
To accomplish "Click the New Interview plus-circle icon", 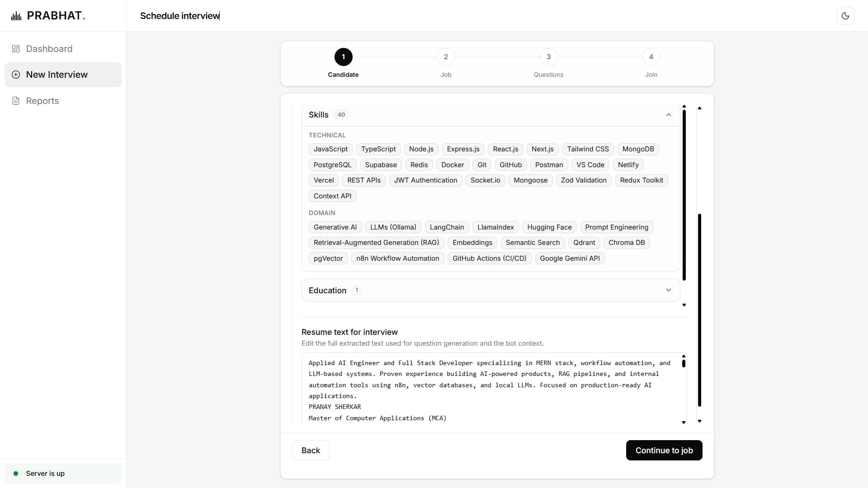I will [x=16, y=75].
